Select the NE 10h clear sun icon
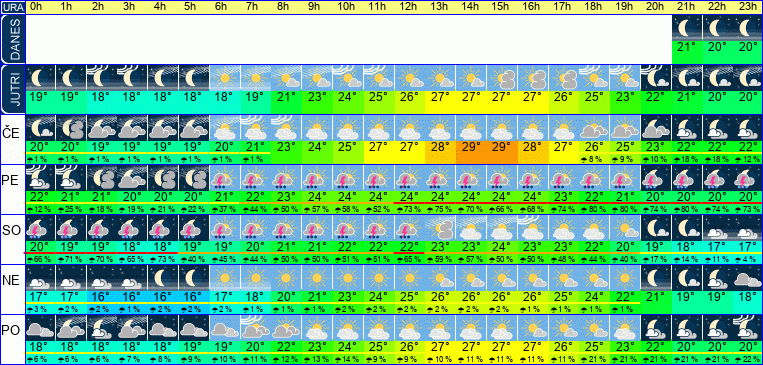The image size is (763, 365). coord(348,278)
